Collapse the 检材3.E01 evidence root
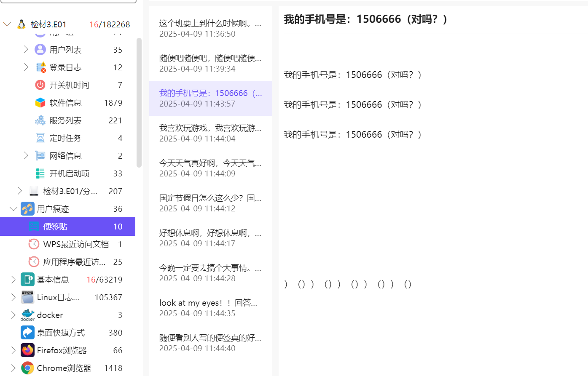The height and width of the screenshot is (376, 588). (x=7, y=24)
